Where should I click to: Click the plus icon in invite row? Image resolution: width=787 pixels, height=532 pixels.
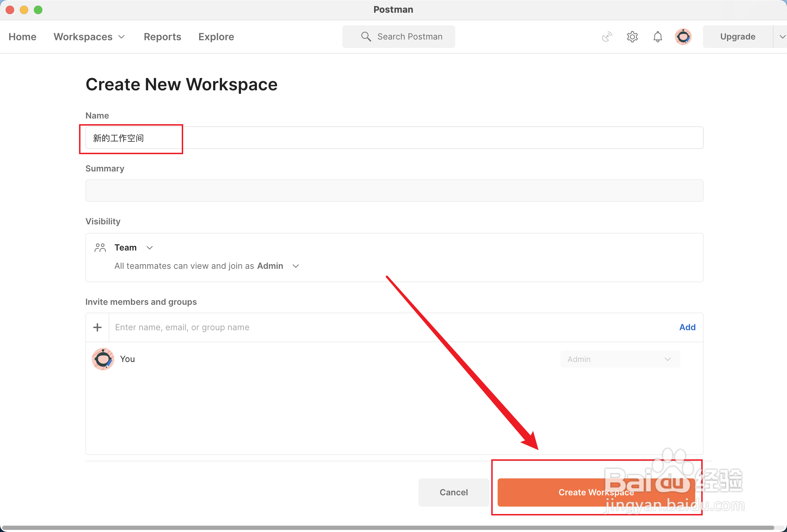click(x=97, y=327)
